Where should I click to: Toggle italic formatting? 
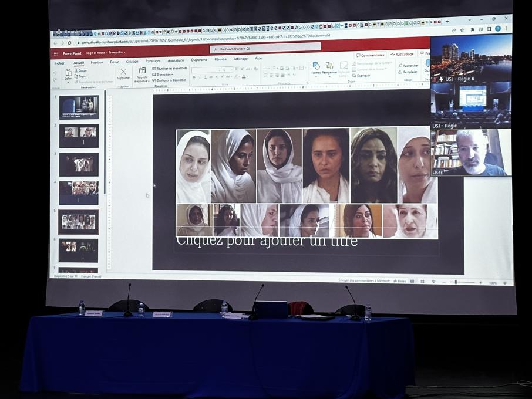(200, 77)
